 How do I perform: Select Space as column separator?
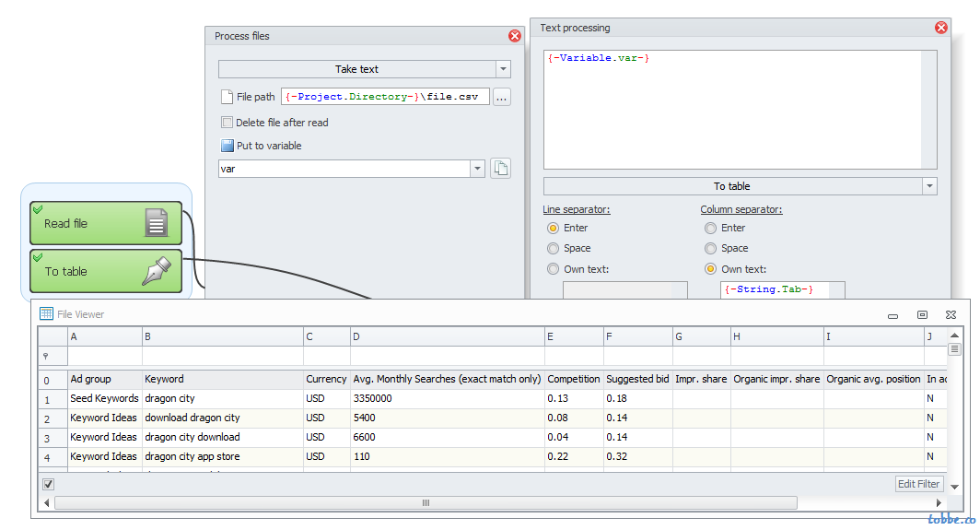coord(710,249)
